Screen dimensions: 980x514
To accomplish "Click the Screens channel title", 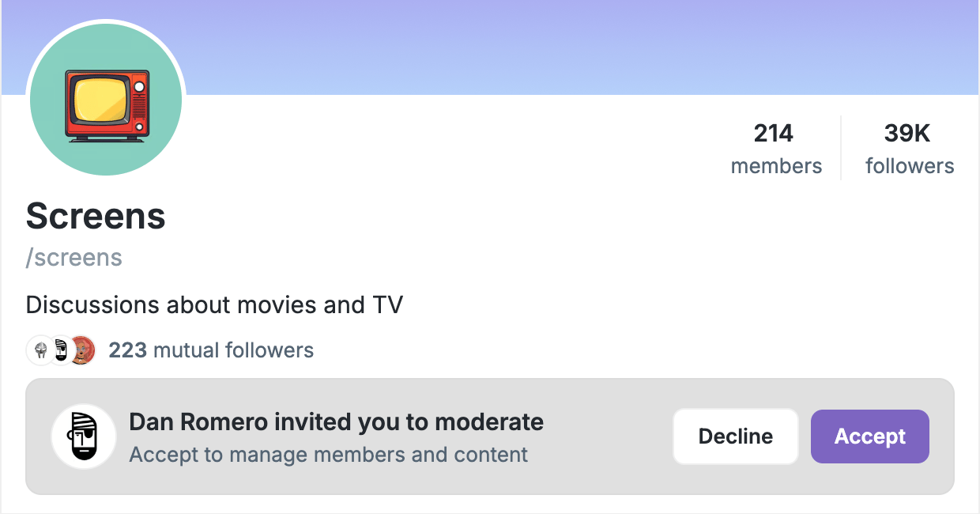I will pos(96,216).
